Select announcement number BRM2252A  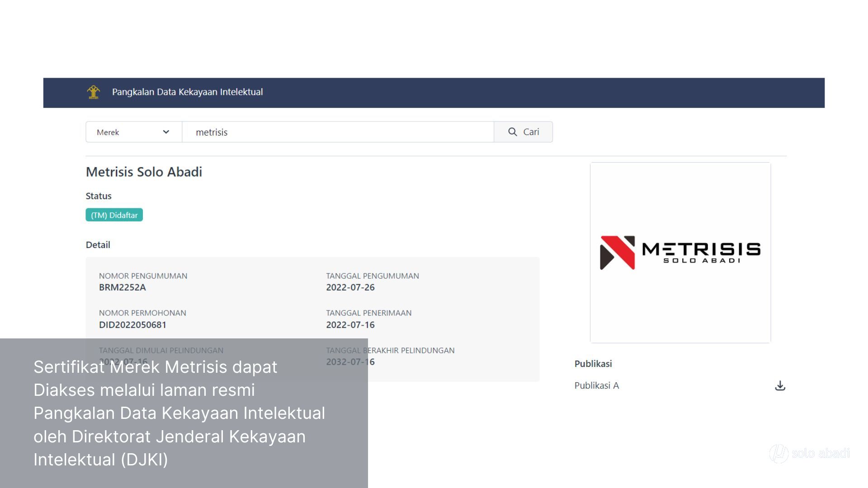pyautogui.click(x=123, y=287)
